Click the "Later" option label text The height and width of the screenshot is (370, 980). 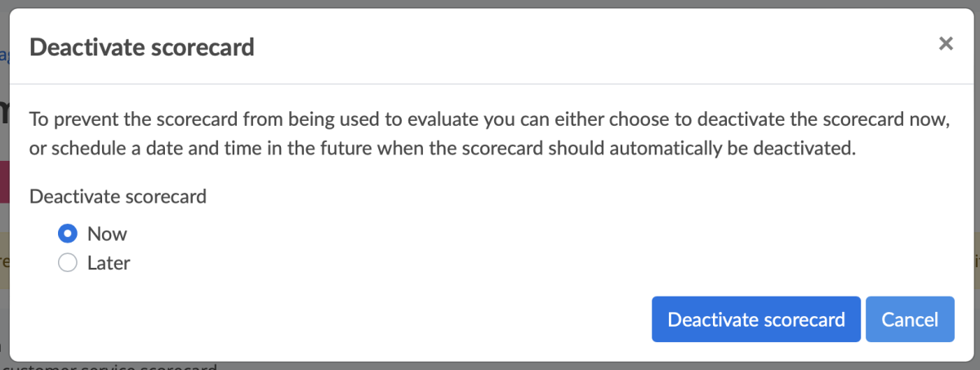(109, 263)
